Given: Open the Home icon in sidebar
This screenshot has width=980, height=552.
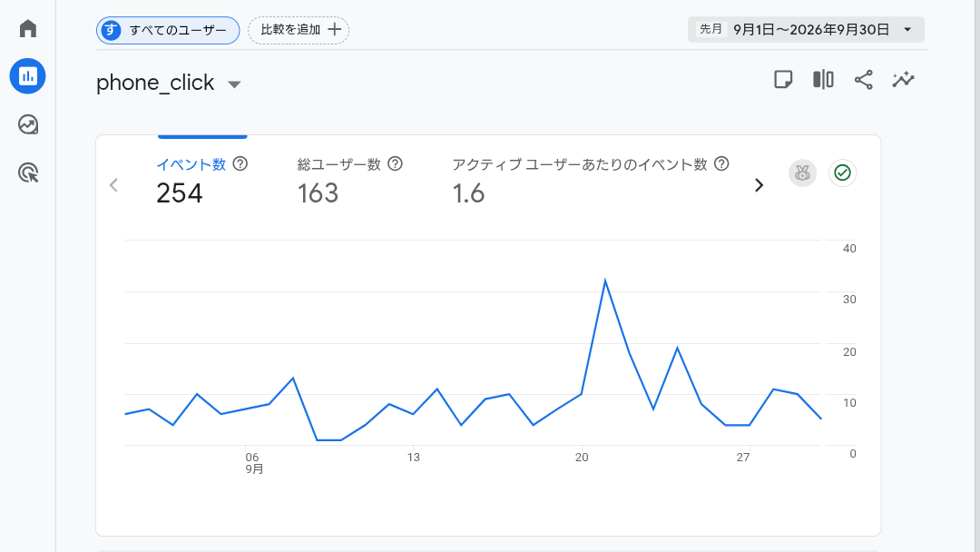Looking at the screenshot, I should tap(27, 29).
